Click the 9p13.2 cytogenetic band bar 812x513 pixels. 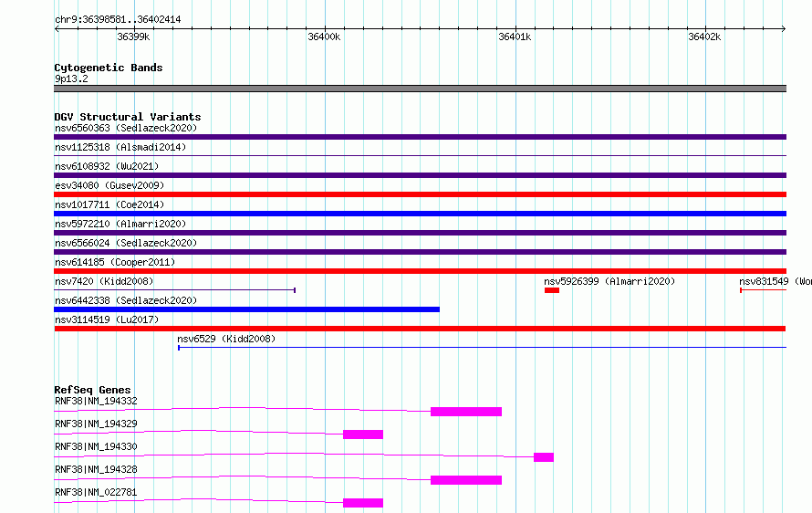[x=420, y=89]
